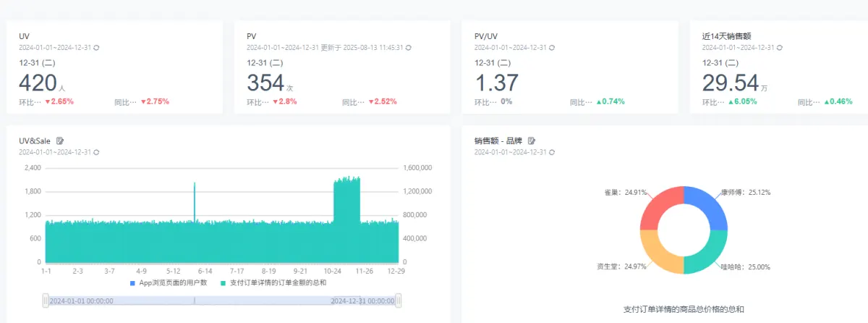The height and width of the screenshot is (323, 868).
Task: Click the 销售额 - 品牌 chart title
Action: coord(499,140)
